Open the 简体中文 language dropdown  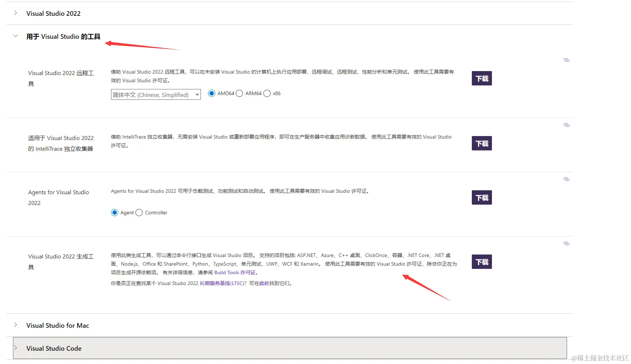tap(156, 94)
